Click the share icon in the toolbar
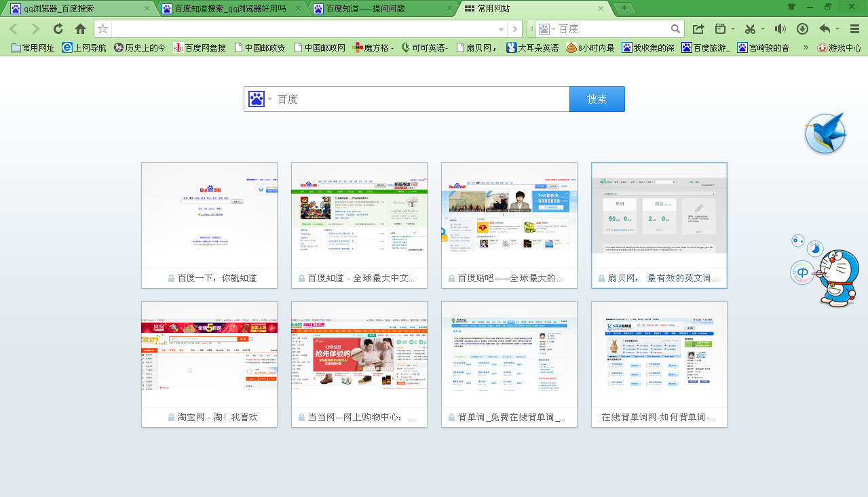The height and width of the screenshot is (497, 868). click(x=698, y=28)
